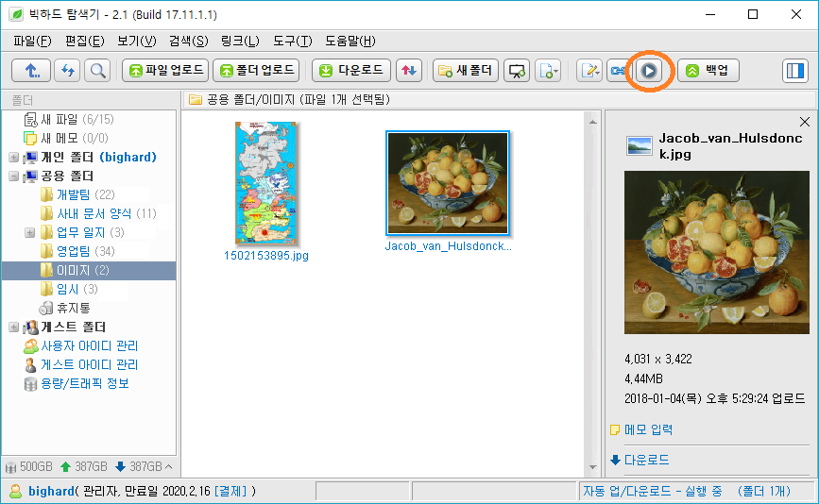Open transfer status up/down arrows icon
Image resolution: width=819 pixels, height=504 pixels.
pyautogui.click(x=409, y=71)
